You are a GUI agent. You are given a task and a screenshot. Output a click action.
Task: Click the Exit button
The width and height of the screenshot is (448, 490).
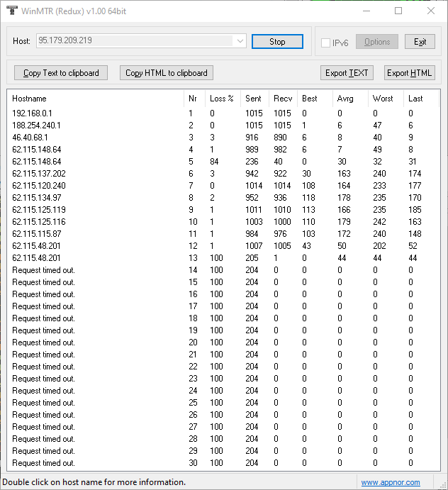(x=420, y=42)
